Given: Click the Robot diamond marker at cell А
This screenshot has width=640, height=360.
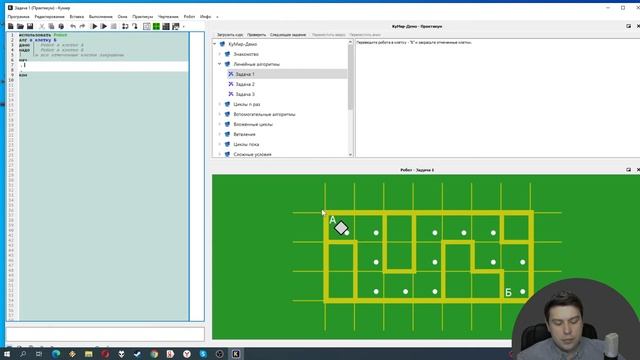Looking at the screenshot, I should tap(341, 228).
